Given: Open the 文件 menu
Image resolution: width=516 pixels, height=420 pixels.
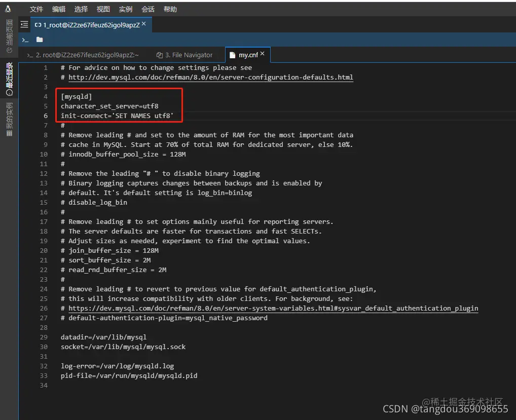Looking at the screenshot, I should coord(36,9).
